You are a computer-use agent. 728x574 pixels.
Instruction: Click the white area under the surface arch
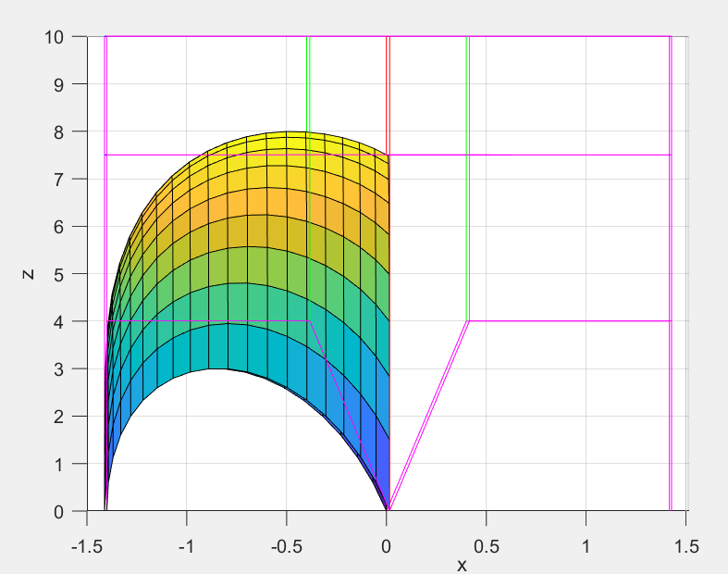(222, 444)
